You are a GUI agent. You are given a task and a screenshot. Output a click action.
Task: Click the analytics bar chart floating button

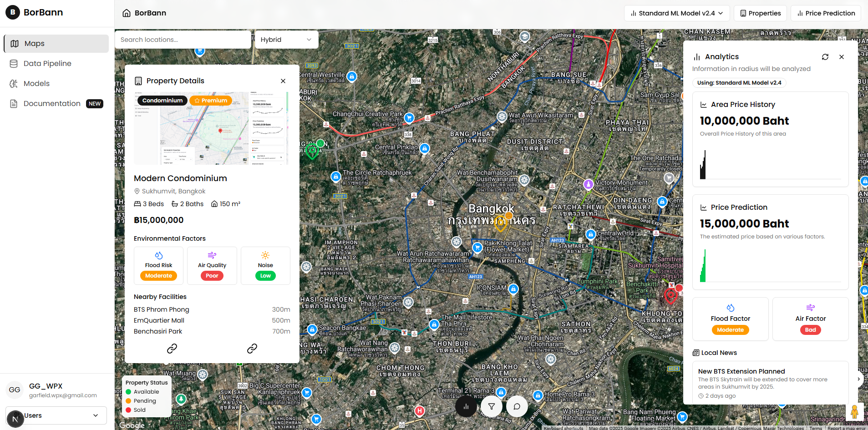[x=466, y=407]
